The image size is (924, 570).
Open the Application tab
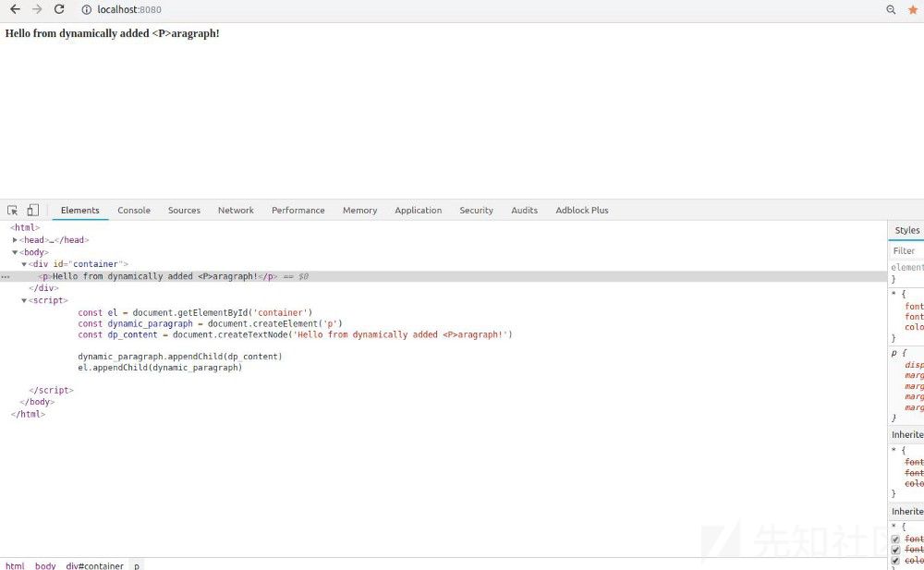418,210
